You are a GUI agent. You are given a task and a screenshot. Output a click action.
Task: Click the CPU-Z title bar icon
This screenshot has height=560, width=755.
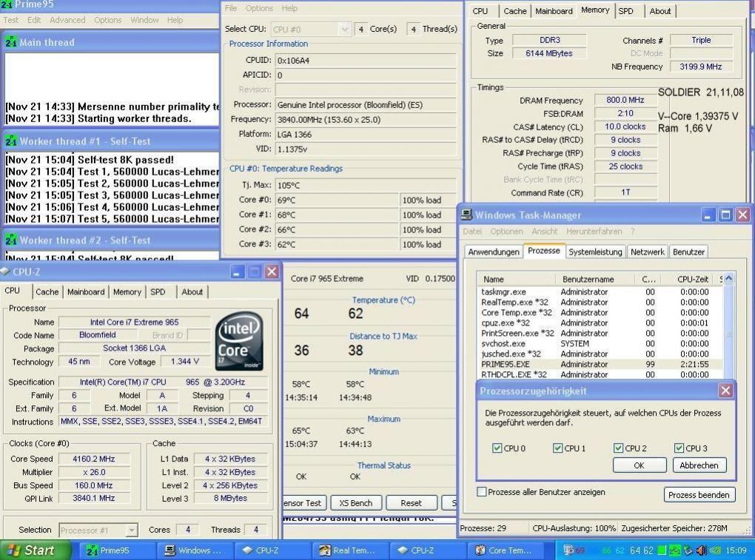pos(6,271)
